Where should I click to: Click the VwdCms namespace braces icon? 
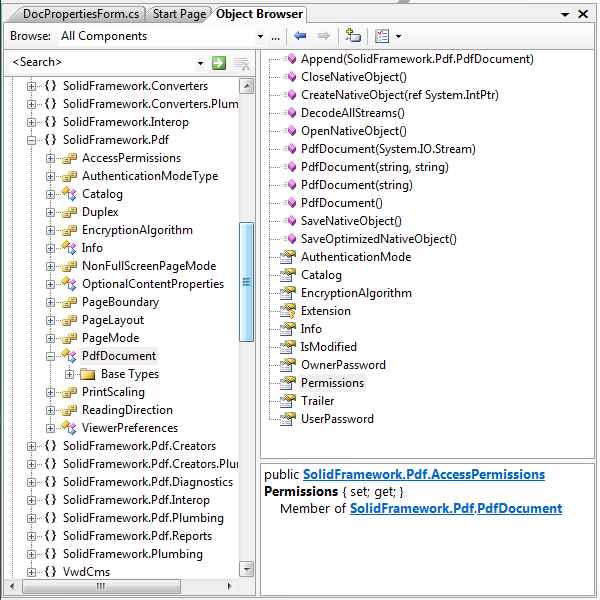point(50,571)
